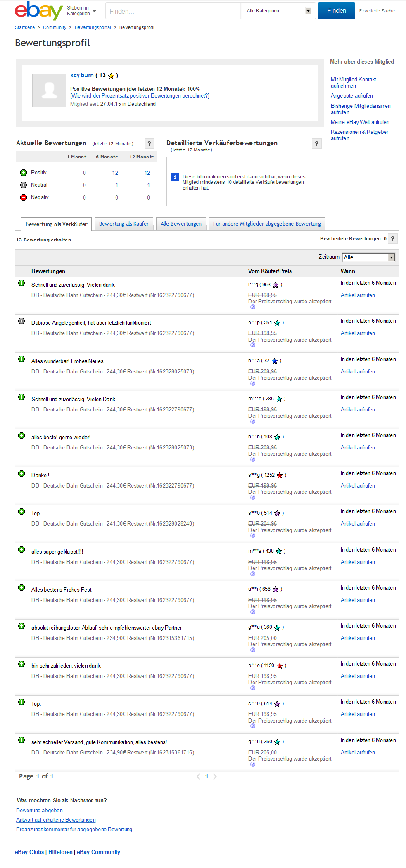Click help icon beside Aktuelle Bewertungen
This screenshot has height=868, width=406.
tap(149, 144)
